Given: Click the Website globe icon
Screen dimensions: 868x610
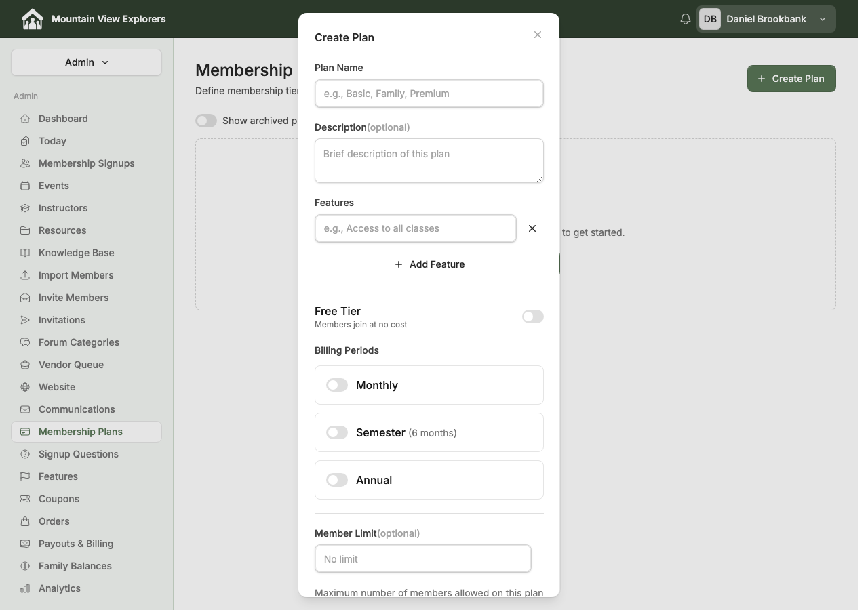Looking at the screenshot, I should (25, 387).
